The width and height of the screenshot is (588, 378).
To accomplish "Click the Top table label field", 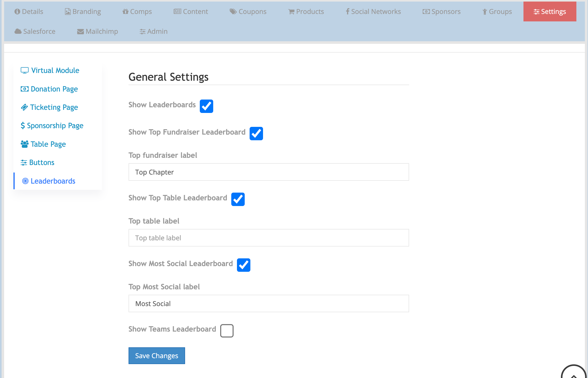I will point(268,238).
